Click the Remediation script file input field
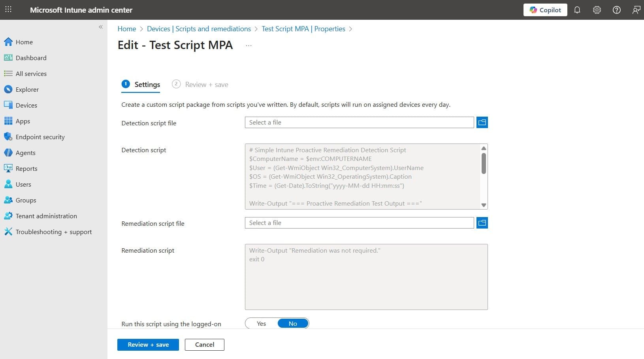This screenshot has width=644, height=359. coord(359,223)
